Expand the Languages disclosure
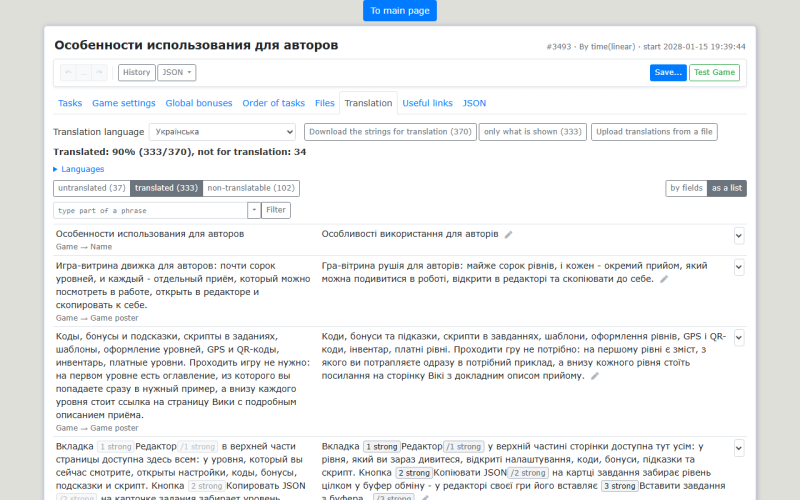Screen dimensions: 800x500 pyautogui.click(x=79, y=169)
